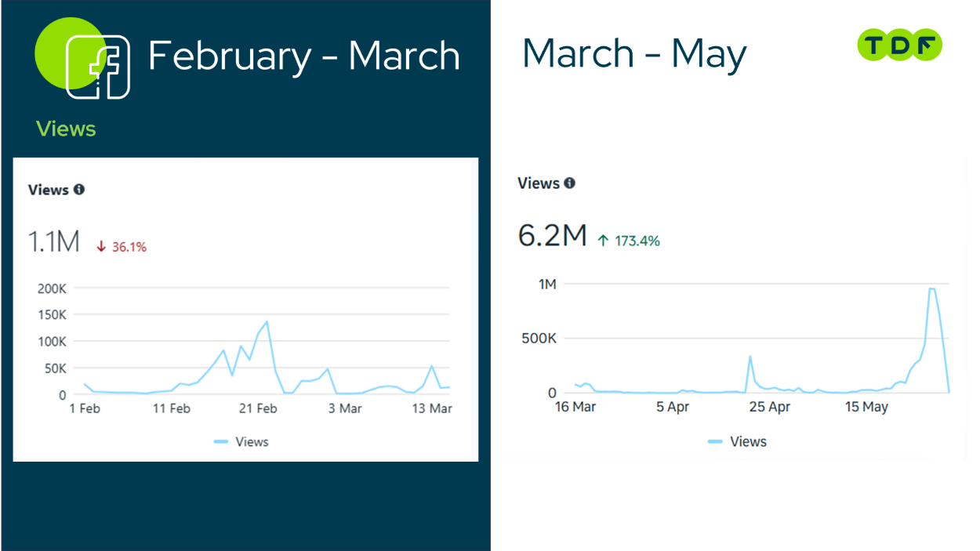This screenshot has height=551, width=980.
Task: Click Views legend marker in February chart
Action: 221,442
